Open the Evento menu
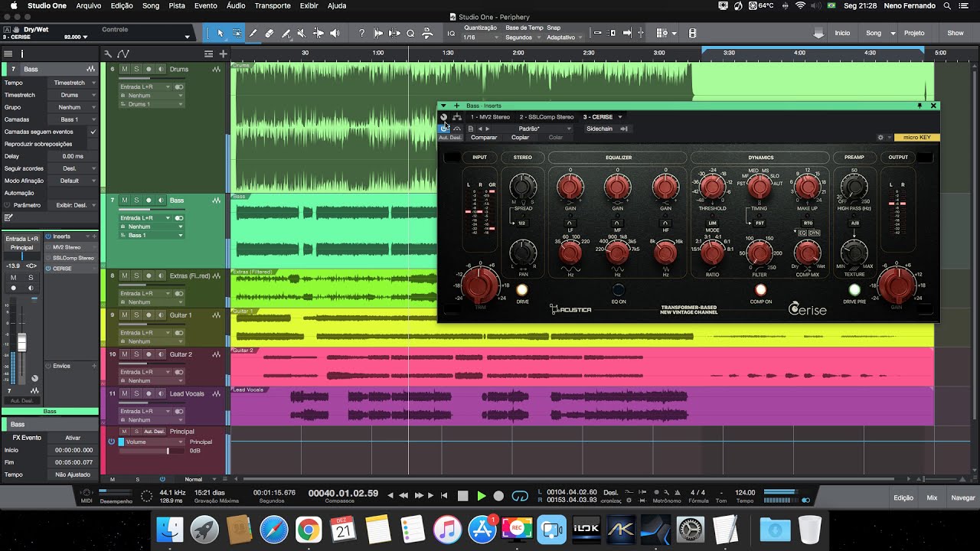This screenshot has height=551, width=980. tap(205, 5)
